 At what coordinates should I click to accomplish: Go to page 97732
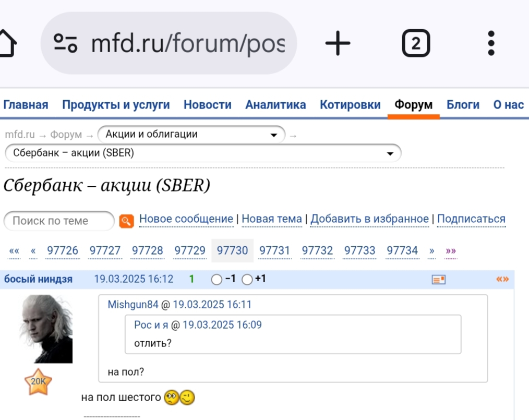coord(317,250)
